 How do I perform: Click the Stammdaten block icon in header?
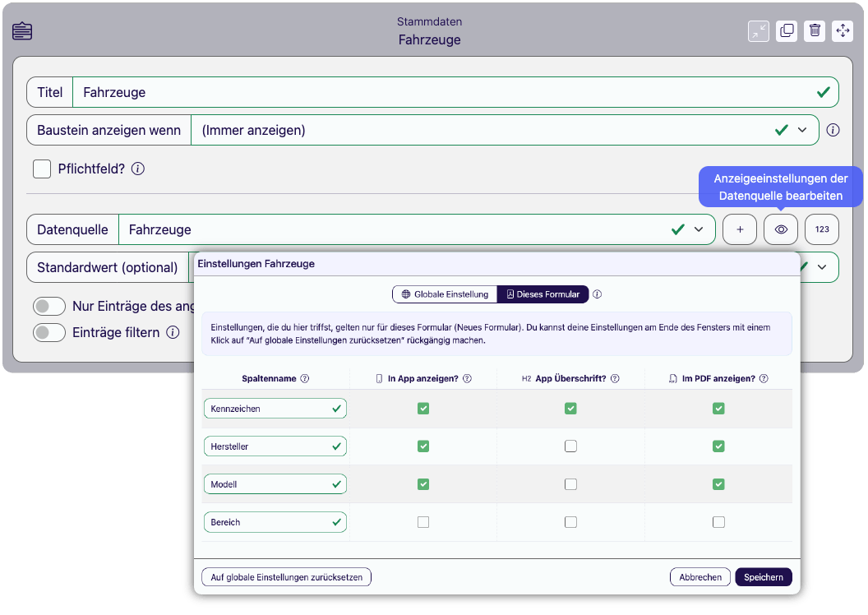22,31
